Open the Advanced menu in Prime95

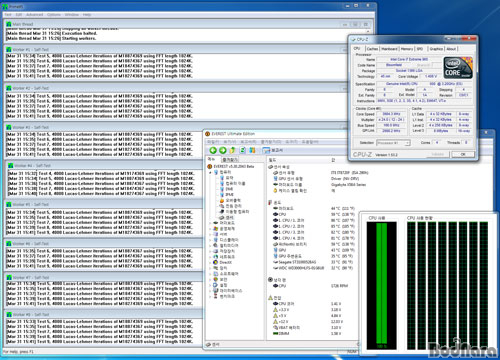(x=35, y=15)
